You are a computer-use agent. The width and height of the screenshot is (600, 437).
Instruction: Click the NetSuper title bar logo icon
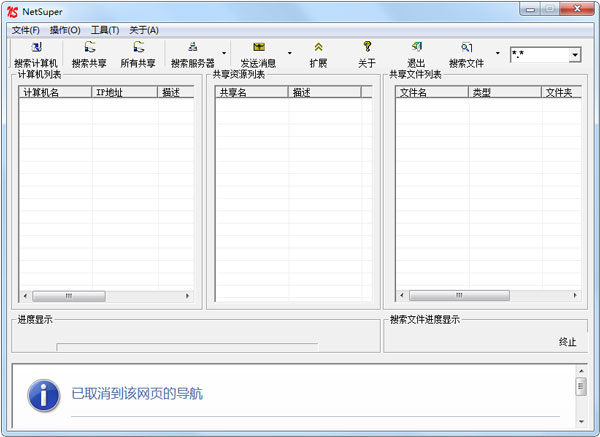[12, 12]
